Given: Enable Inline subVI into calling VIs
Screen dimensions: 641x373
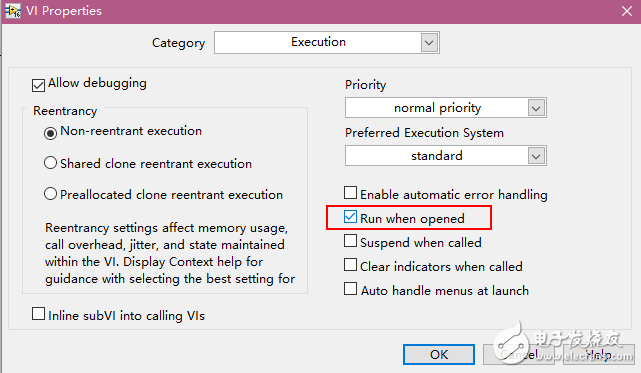Looking at the screenshot, I should (38, 314).
